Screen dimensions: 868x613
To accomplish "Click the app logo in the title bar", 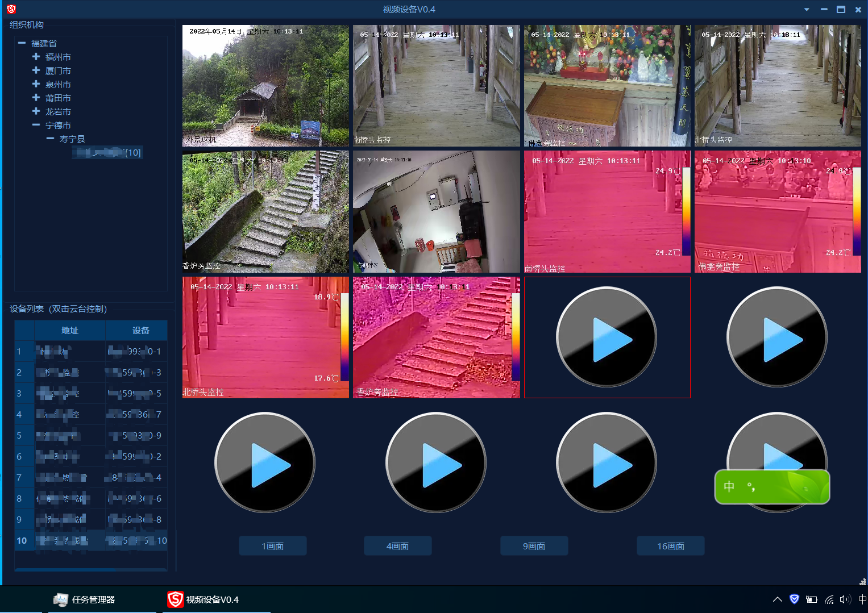I will [x=11, y=9].
